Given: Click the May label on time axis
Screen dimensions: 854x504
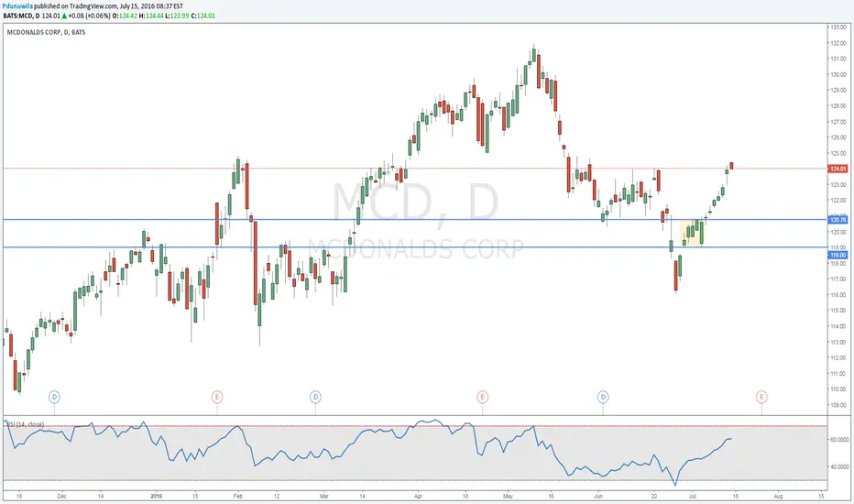Looking at the screenshot, I should [509, 497].
